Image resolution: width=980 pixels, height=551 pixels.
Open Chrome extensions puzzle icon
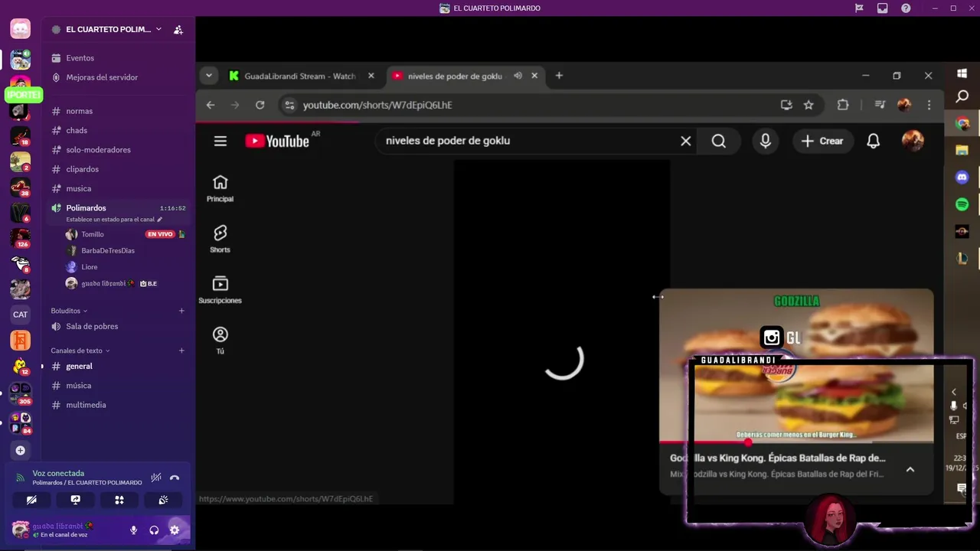pyautogui.click(x=843, y=105)
